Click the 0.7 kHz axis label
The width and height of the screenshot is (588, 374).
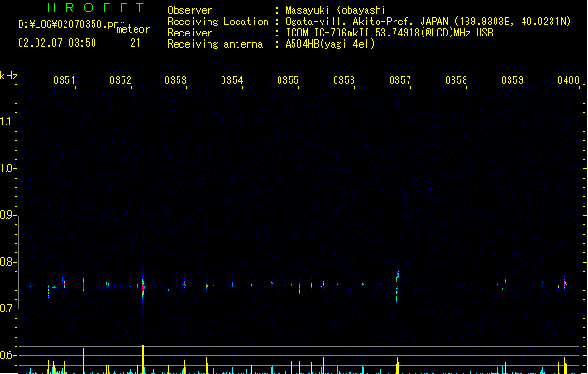tap(7, 309)
